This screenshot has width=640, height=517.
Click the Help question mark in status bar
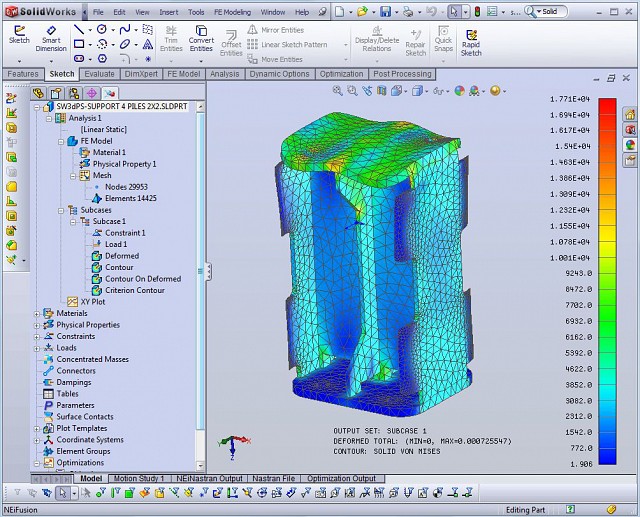pos(570,509)
